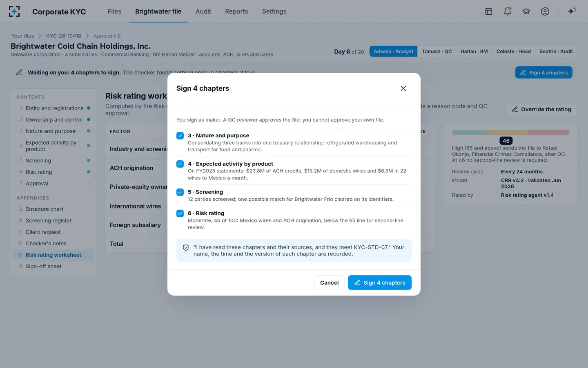Select the Harlan · RM role
588x368 pixels.
pos(474,52)
